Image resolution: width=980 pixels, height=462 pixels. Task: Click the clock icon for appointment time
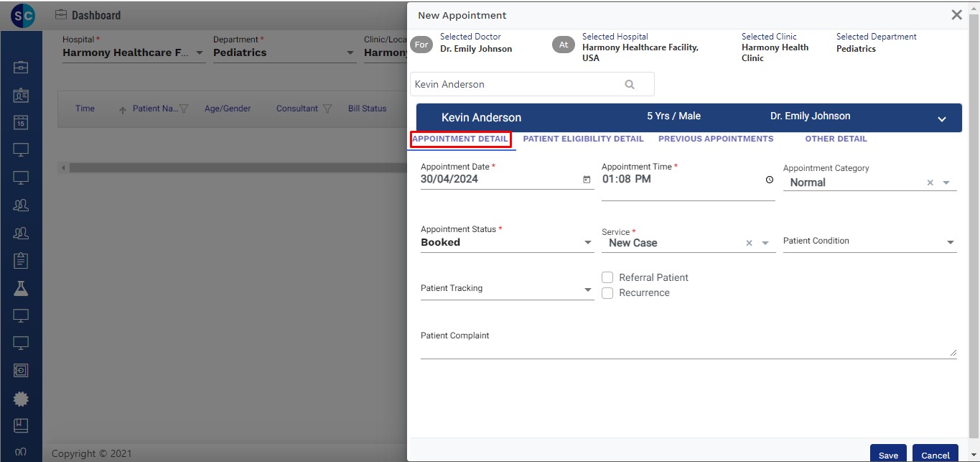point(770,180)
